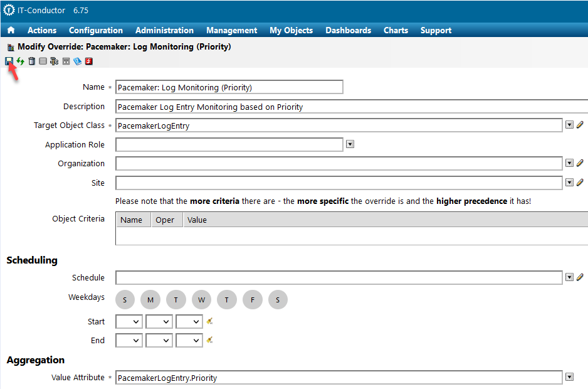Open the Dashboards menu
588x389 pixels.
(348, 30)
